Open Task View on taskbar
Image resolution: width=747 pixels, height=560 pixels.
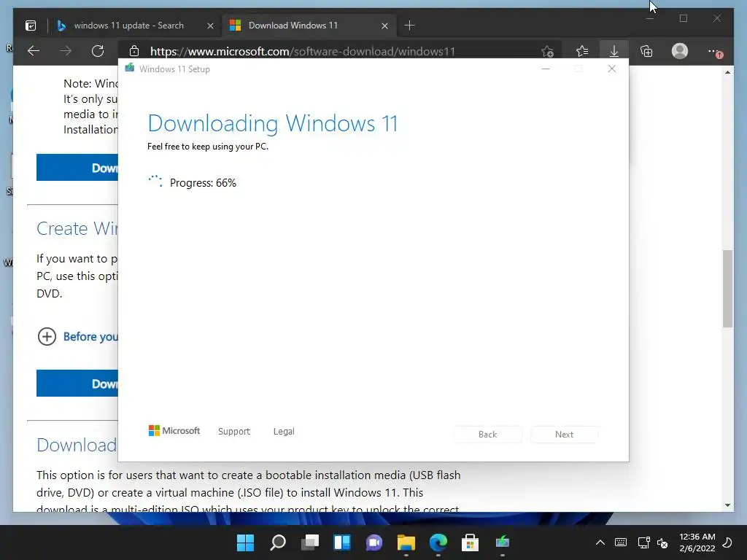click(310, 542)
